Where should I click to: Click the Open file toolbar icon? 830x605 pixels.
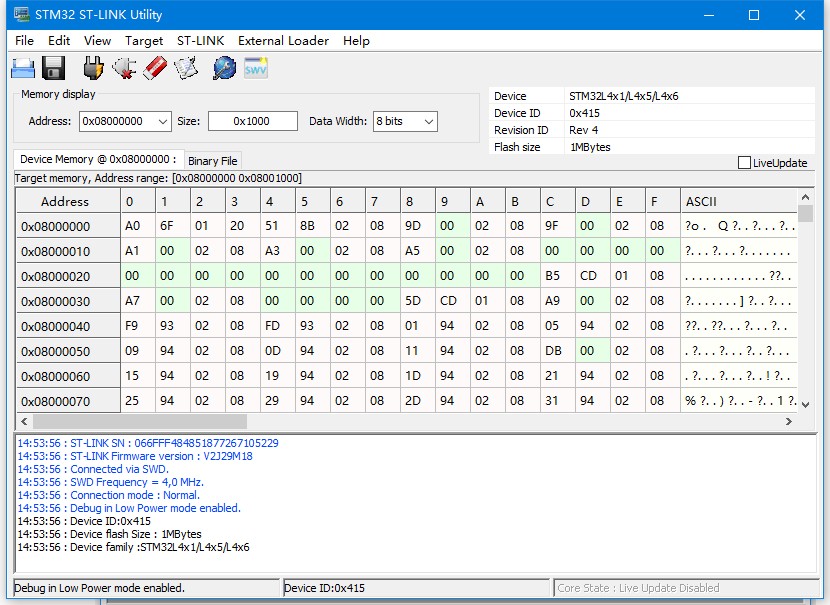pos(23,68)
